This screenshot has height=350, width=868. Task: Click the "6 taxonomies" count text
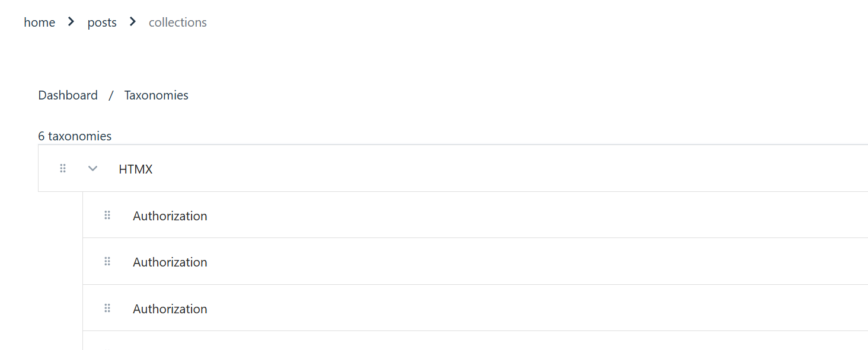pos(75,136)
